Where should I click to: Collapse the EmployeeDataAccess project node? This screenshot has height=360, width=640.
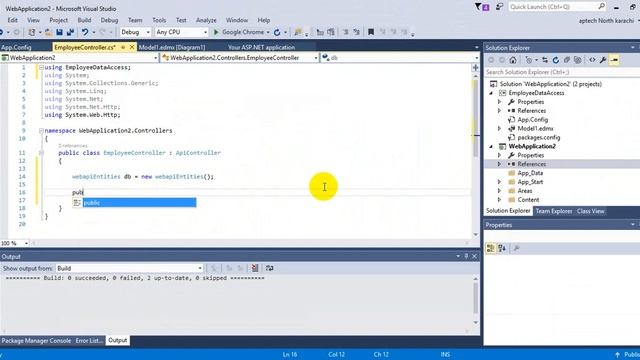pyautogui.click(x=491, y=93)
